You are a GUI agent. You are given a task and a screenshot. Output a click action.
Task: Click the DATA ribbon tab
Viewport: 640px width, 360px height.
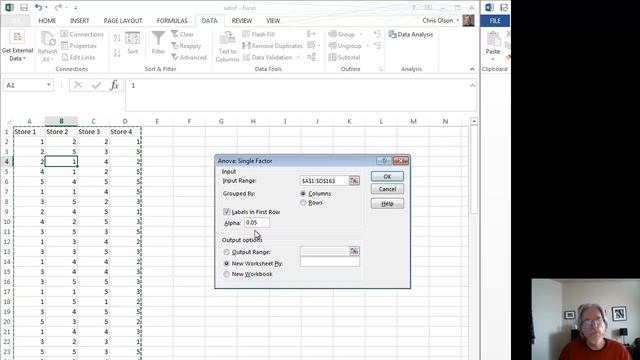point(209,20)
